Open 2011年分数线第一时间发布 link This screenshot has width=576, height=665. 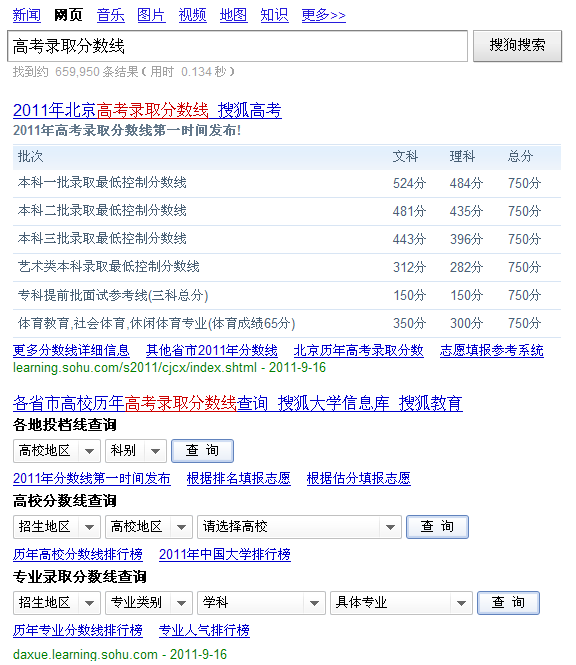pos(92,478)
